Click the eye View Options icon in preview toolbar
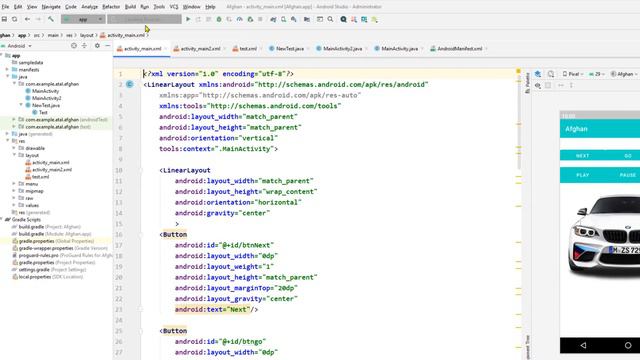Viewport: 640px width, 360px height. coord(538,85)
